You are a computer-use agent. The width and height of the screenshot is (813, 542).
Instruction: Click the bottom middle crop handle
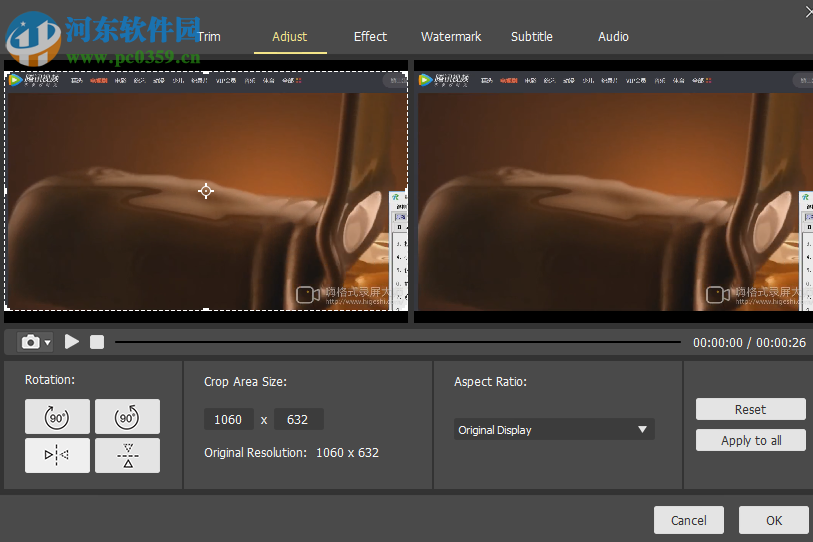206,310
